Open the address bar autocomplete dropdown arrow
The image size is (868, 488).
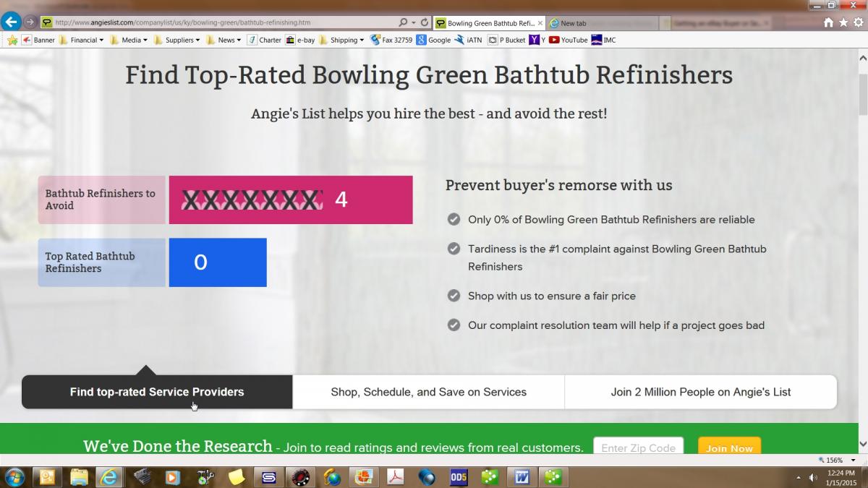point(413,22)
